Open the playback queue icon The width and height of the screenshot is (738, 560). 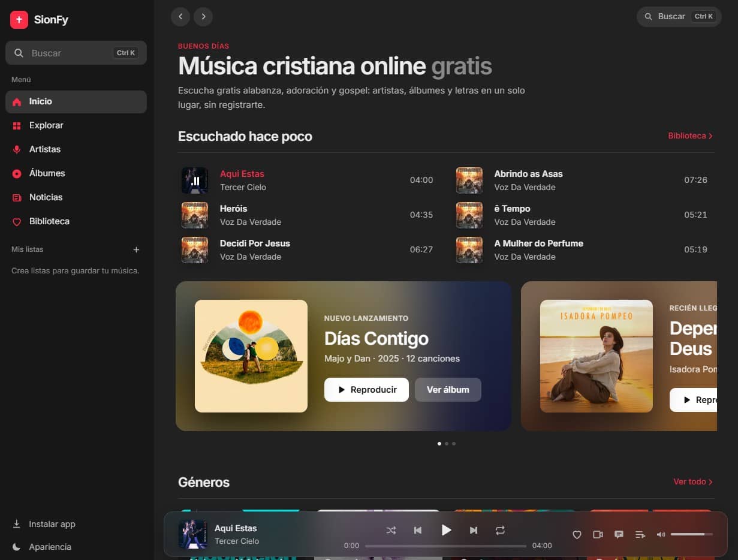[640, 535]
